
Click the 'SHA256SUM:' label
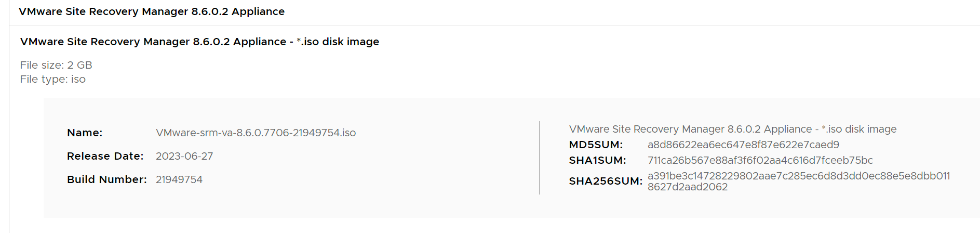[x=606, y=181]
